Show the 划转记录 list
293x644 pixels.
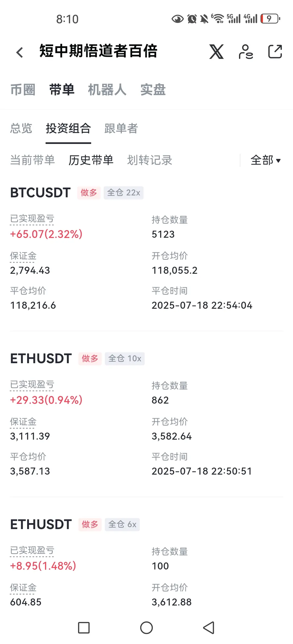point(150,160)
